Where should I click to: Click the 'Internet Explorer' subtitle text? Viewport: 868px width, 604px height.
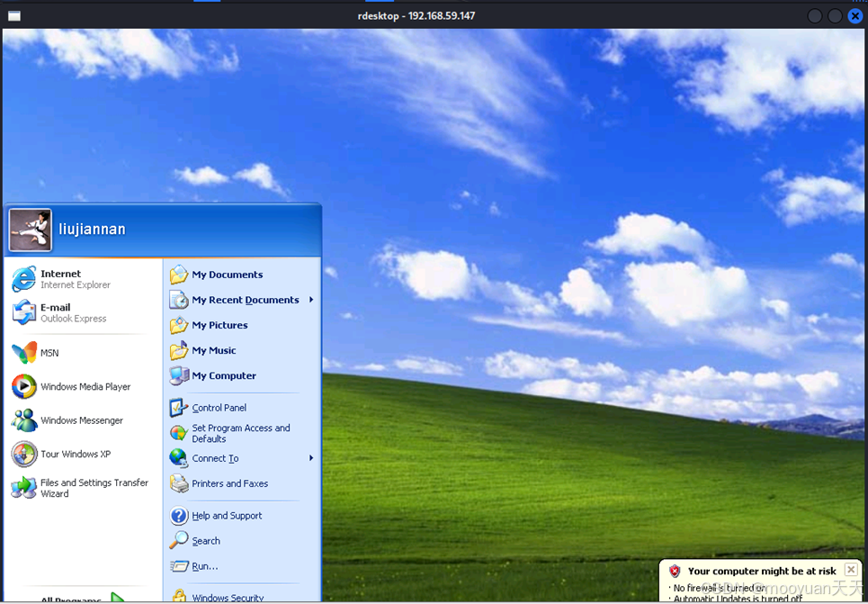tap(76, 284)
